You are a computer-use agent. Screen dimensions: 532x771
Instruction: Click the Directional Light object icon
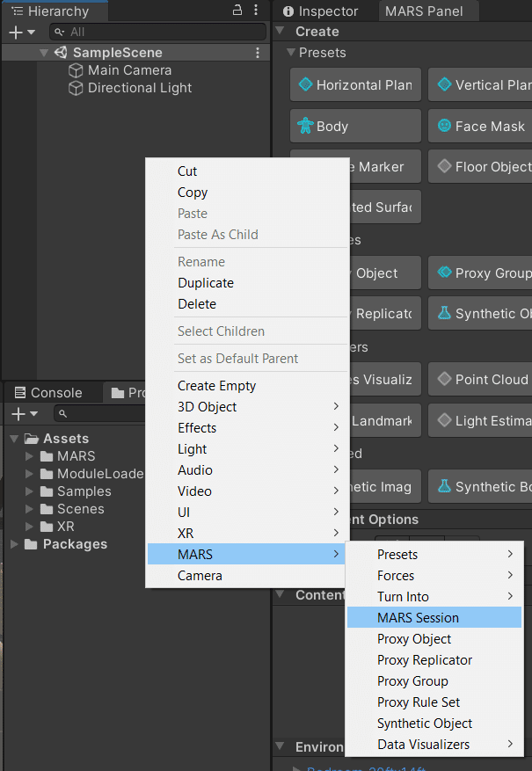pos(77,88)
